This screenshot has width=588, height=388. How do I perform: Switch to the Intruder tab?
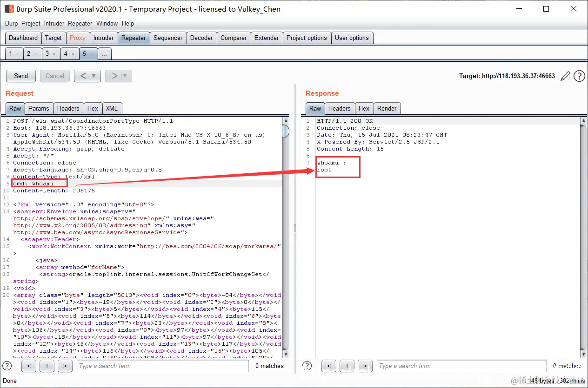coord(103,38)
